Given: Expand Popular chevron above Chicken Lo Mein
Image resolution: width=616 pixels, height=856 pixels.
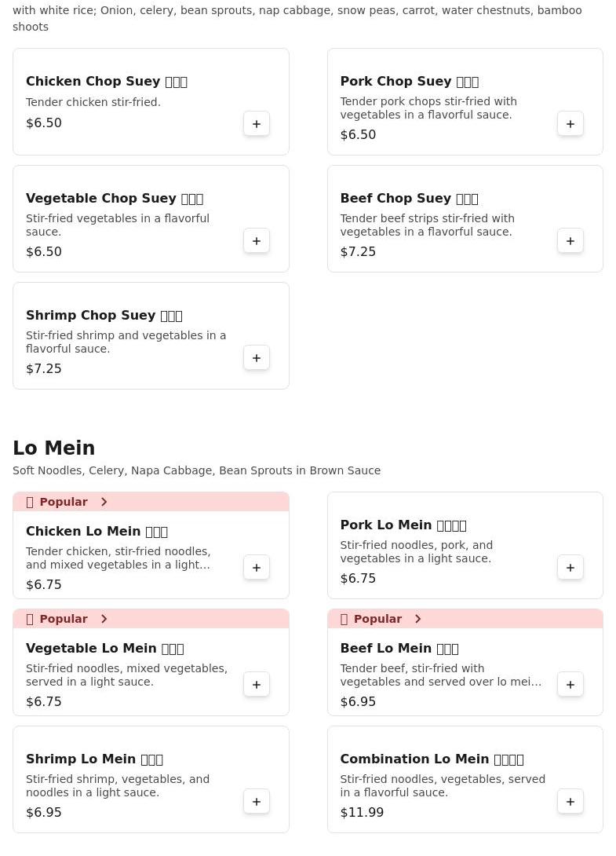Looking at the screenshot, I should pyautogui.click(x=104, y=502).
